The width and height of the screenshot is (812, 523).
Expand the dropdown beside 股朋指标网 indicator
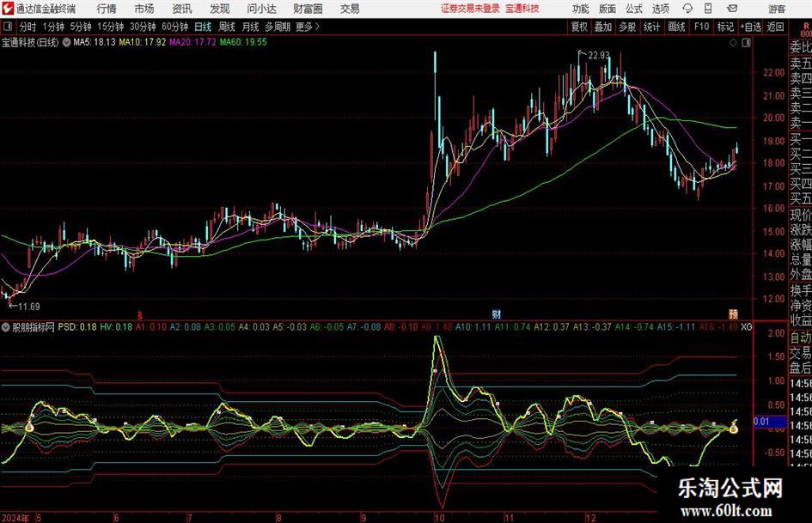[x=6, y=327]
